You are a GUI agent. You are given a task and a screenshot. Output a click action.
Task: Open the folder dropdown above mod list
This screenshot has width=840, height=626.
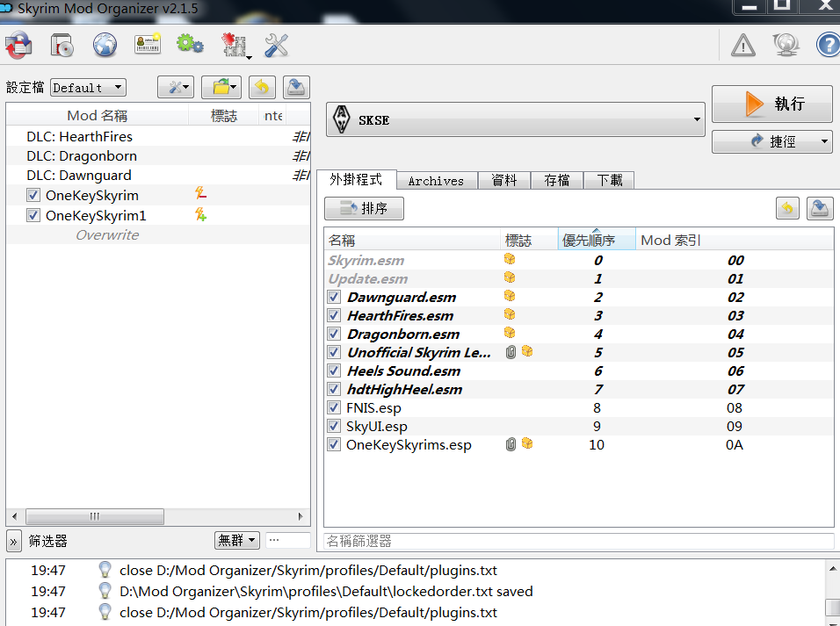click(x=221, y=87)
